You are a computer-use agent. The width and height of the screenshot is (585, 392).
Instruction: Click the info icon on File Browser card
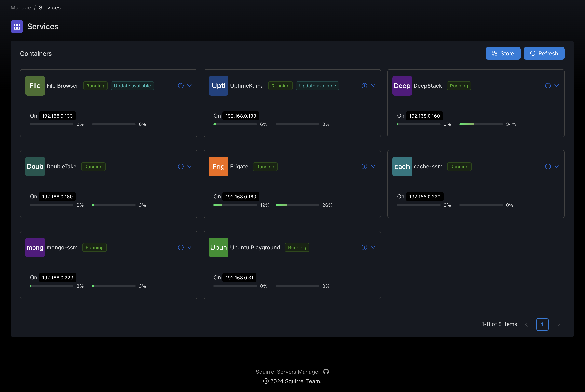pos(181,86)
